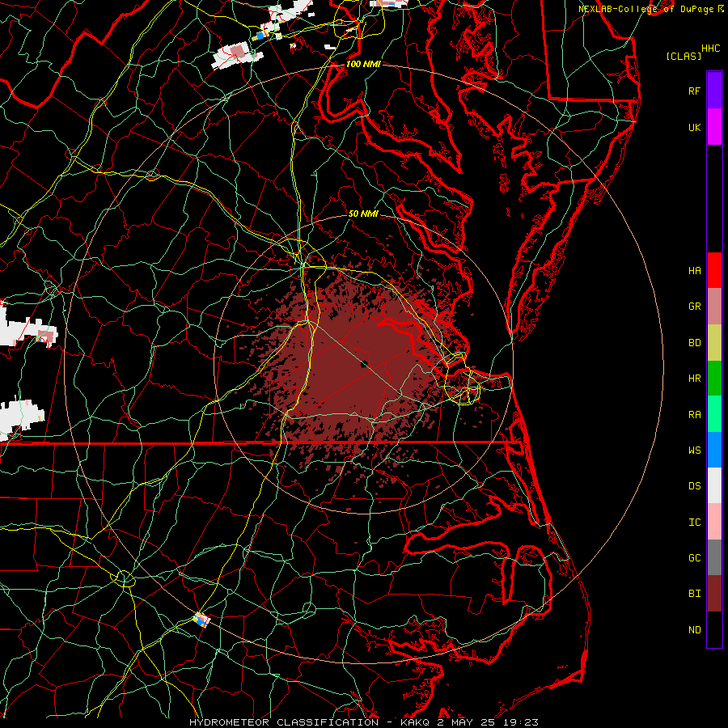The height and width of the screenshot is (728, 728).
Task: Click the 2 MAY 25 date stamp
Action: point(466,722)
